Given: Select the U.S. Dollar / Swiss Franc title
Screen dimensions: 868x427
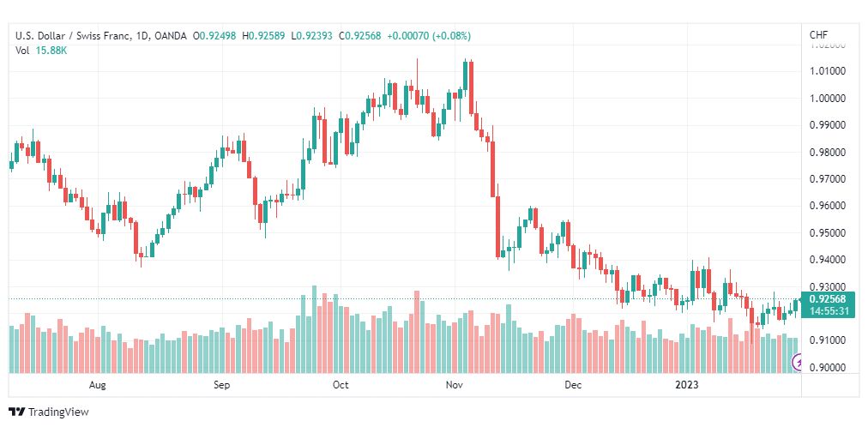Looking at the screenshot, I should [x=73, y=36].
